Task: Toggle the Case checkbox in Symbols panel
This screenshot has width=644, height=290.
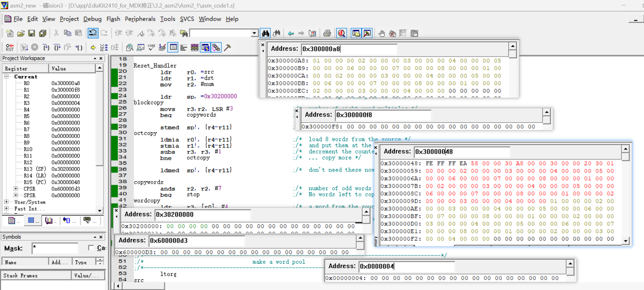Action: click(x=91, y=248)
